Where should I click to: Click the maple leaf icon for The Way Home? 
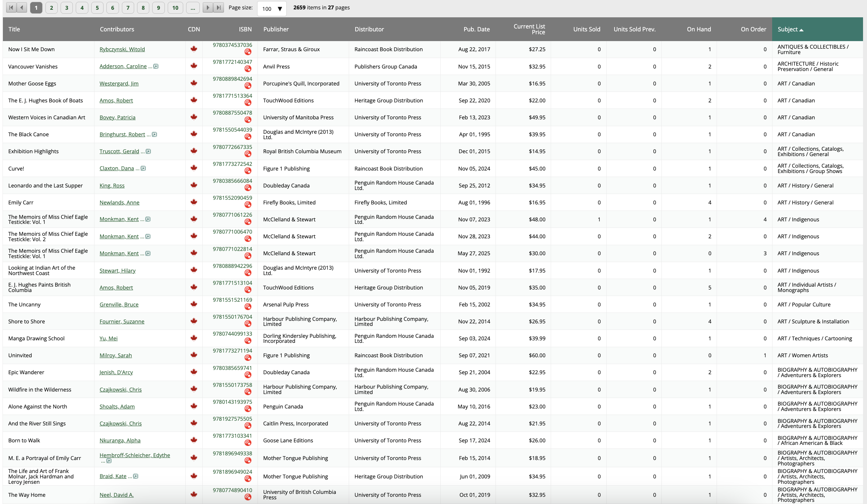coord(194,494)
